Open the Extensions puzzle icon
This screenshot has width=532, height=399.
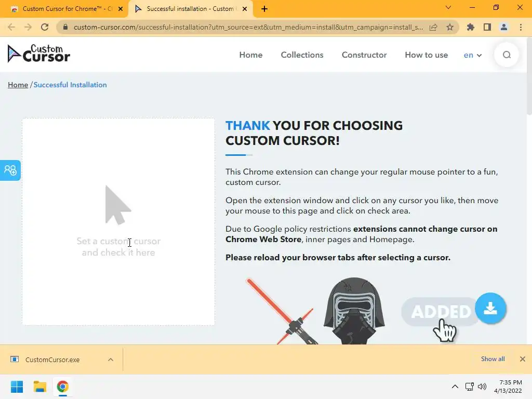pyautogui.click(x=471, y=27)
